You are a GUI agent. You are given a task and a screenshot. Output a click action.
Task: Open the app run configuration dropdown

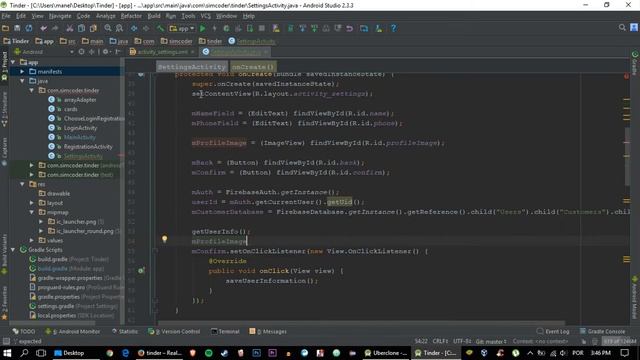(x=182, y=29)
